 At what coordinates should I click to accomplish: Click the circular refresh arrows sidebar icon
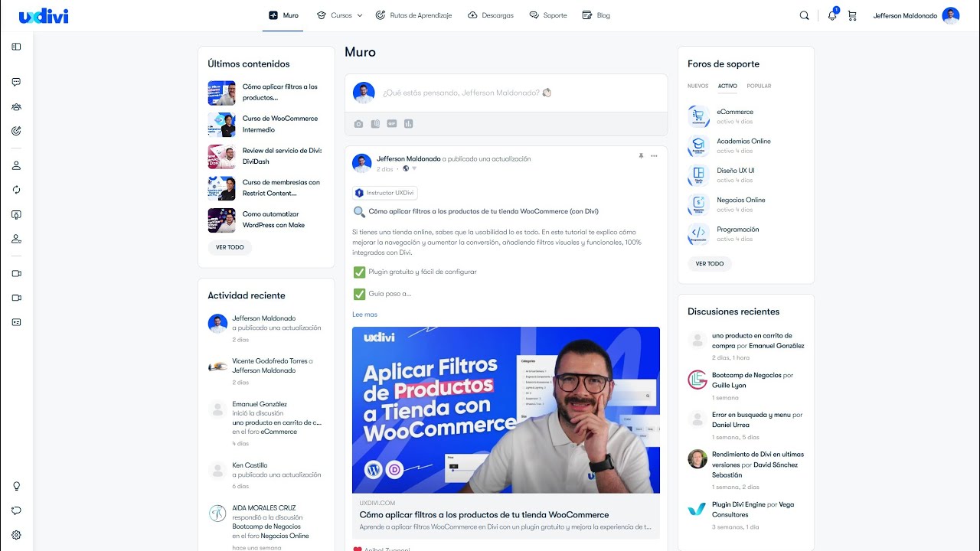(x=16, y=190)
